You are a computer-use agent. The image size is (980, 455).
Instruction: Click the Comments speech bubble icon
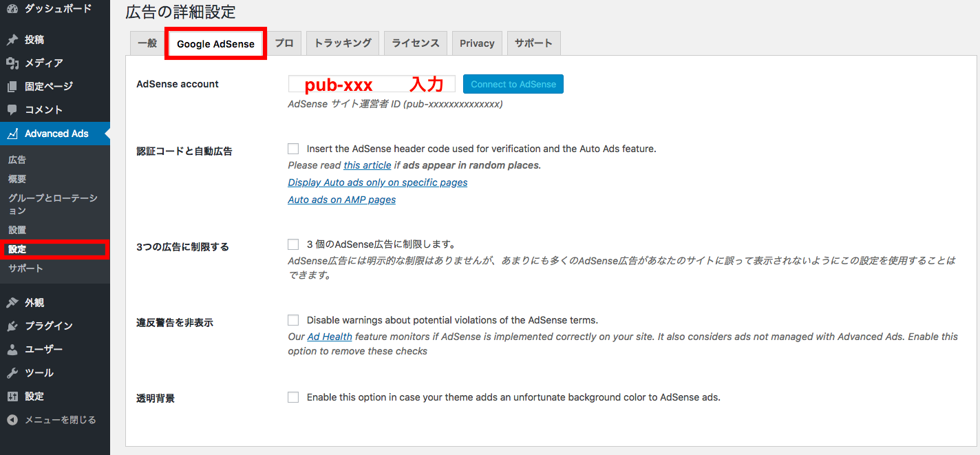[12, 110]
